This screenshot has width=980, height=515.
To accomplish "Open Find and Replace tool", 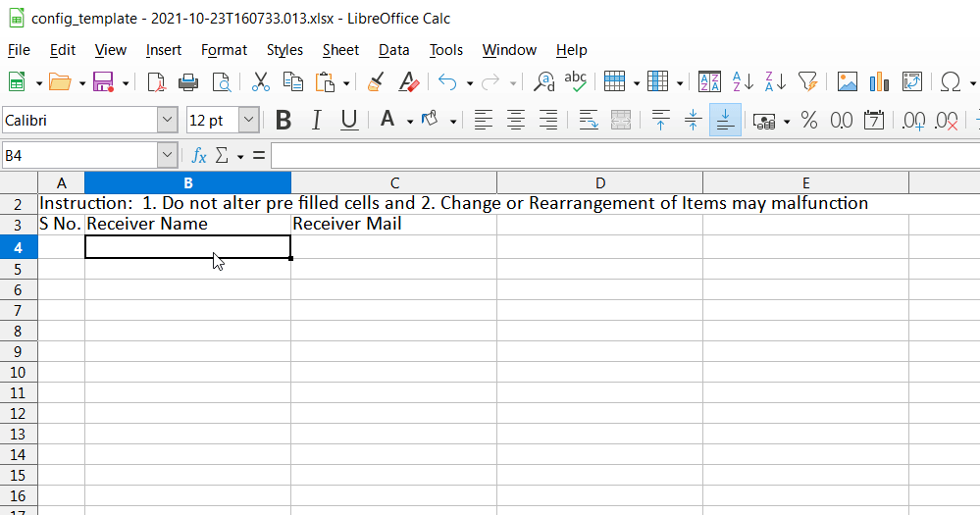I will pos(543,82).
